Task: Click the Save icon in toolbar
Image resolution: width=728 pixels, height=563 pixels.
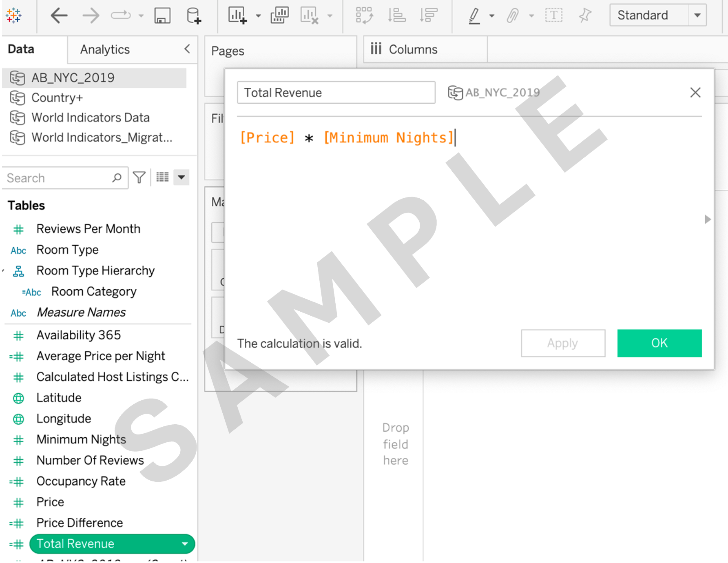Action: click(162, 16)
